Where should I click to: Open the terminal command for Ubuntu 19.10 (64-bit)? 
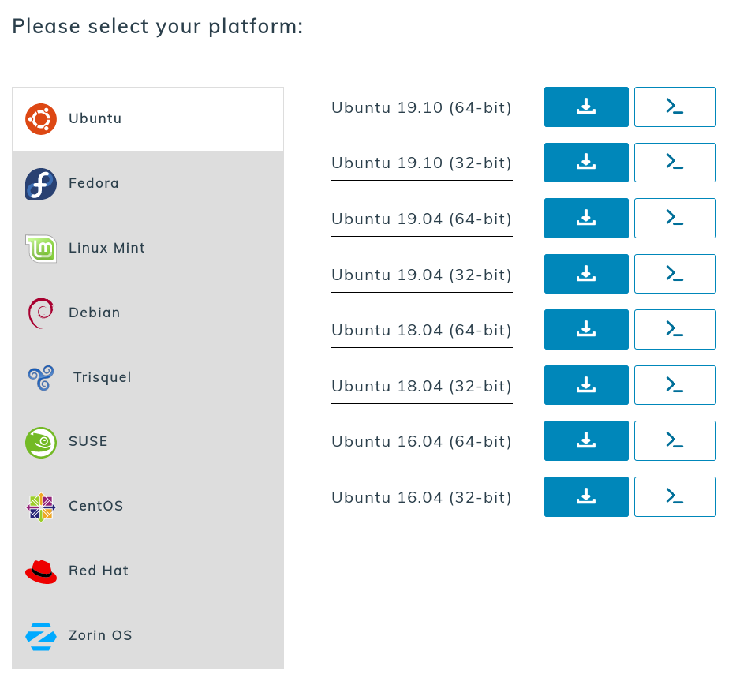click(675, 107)
